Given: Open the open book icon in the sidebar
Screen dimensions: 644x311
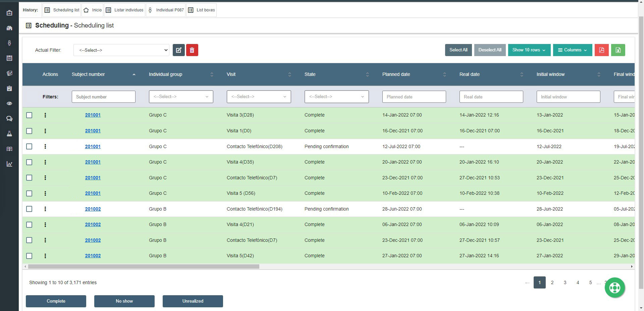Looking at the screenshot, I should [x=9, y=149].
